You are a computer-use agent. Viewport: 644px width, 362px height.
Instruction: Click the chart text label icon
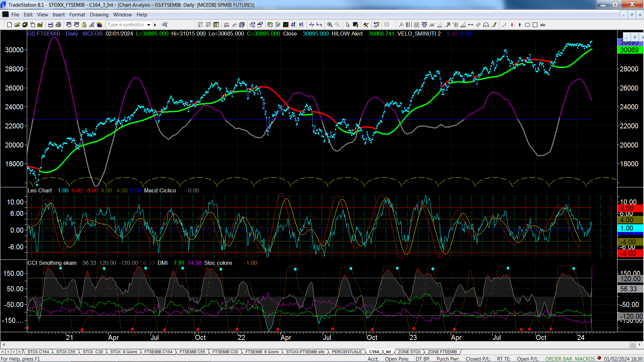click(x=356, y=24)
